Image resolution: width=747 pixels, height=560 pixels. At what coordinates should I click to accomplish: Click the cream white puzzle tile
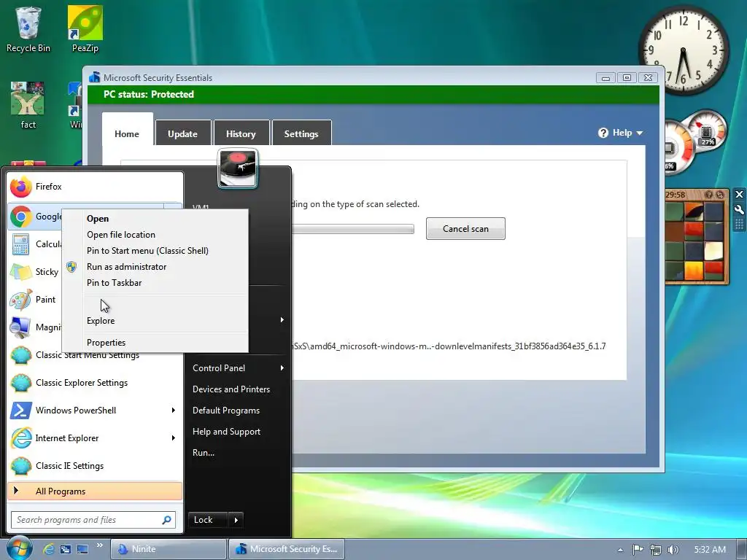pos(713,251)
